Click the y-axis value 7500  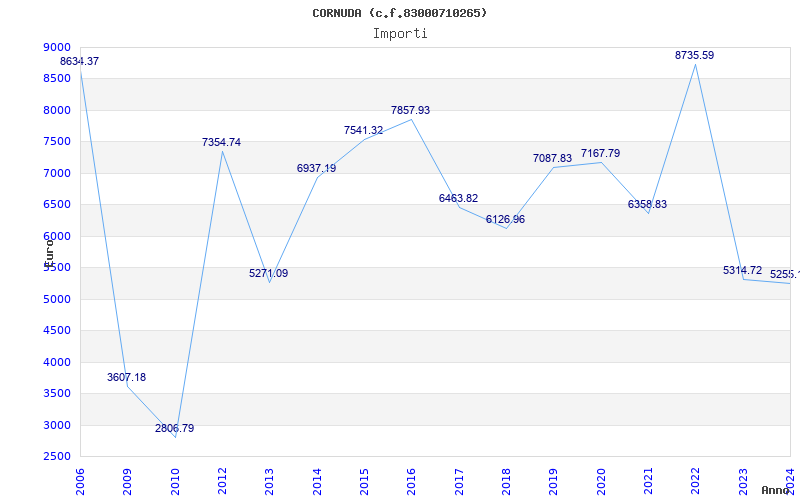[x=57, y=142]
